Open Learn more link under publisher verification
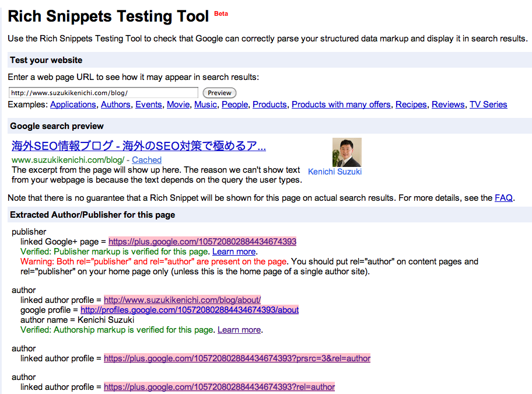The height and width of the screenshot is (394, 532). pyautogui.click(x=234, y=252)
